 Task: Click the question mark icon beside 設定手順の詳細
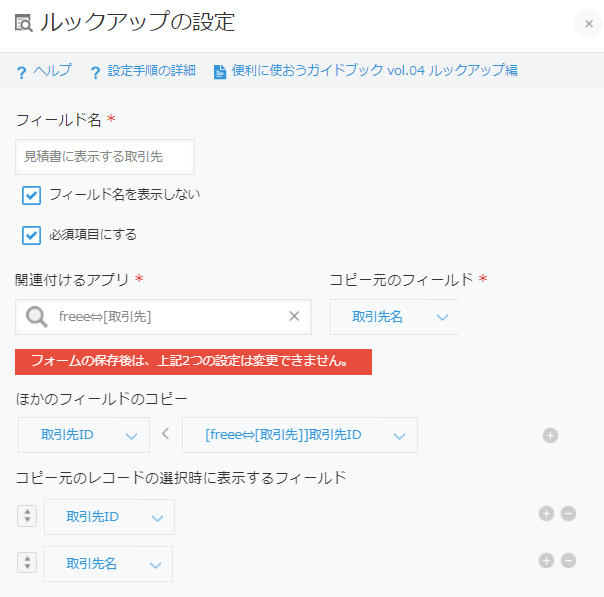point(95,72)
